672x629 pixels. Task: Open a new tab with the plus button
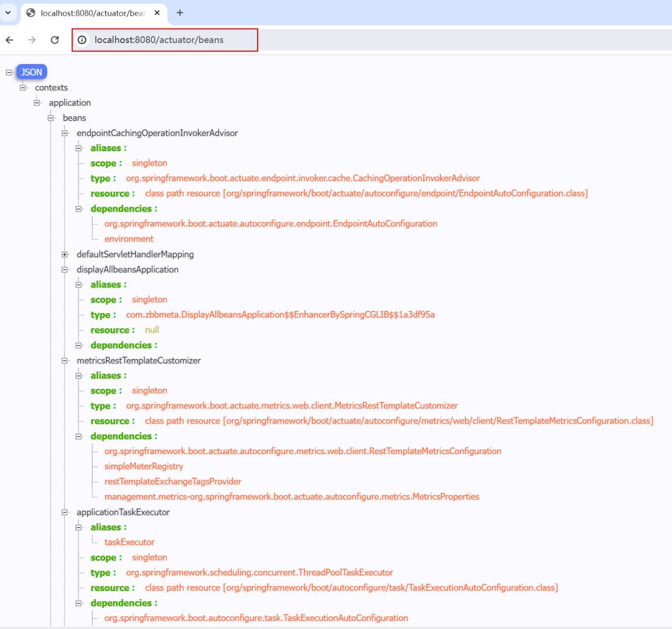180,13
